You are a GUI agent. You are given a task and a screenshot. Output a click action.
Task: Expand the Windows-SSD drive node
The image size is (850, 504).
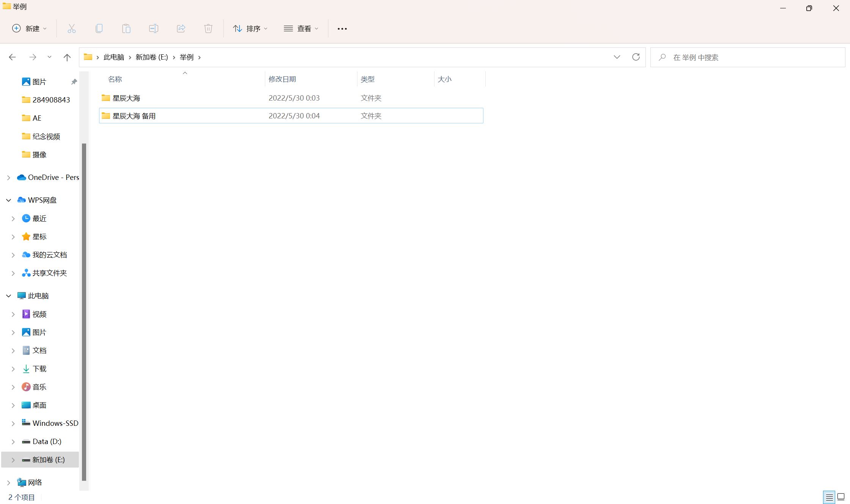pos(13,424)
